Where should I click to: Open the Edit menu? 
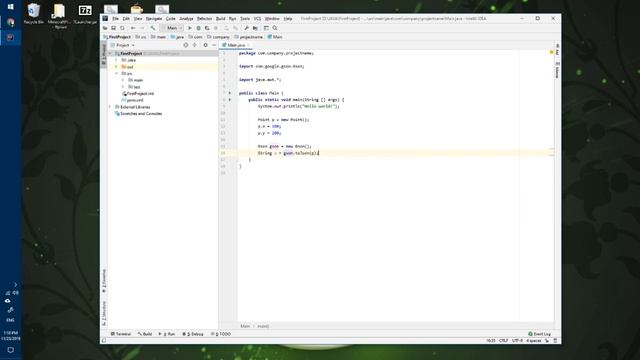(x=126, y=19)
